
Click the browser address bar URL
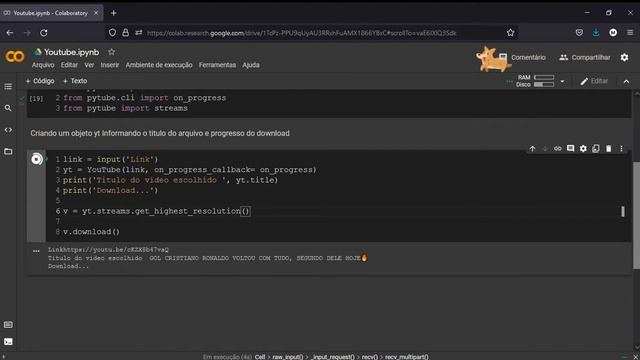click(301, 33)
